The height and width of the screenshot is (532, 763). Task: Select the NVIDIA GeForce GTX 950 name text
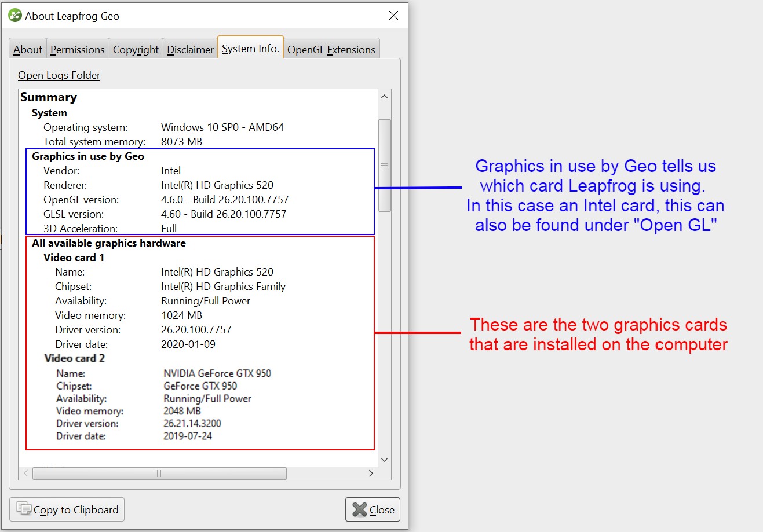[217, 373]
